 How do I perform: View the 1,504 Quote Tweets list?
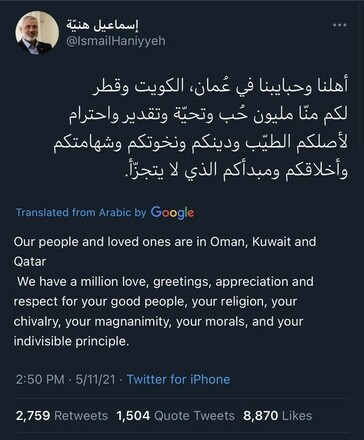[176, 416]
